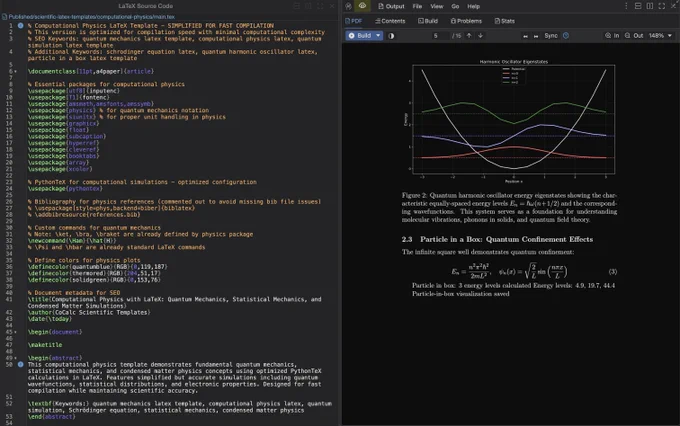Click equation number (3) in the PDF

pos(612,272)
